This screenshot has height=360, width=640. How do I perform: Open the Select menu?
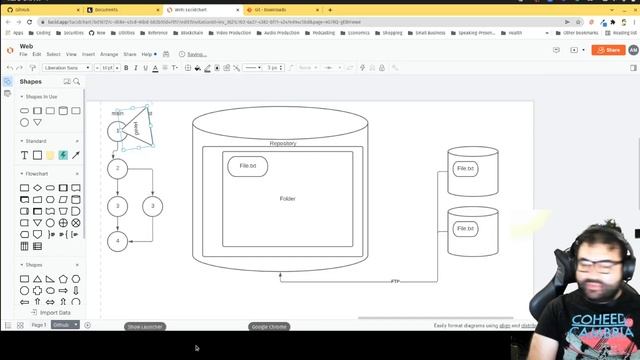coord(53,54)
